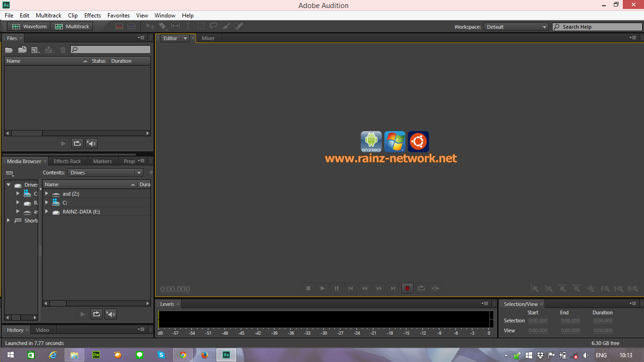Click Move Playhead to Previous button
This screenshot has width=644, height=362.
(351, 288)
